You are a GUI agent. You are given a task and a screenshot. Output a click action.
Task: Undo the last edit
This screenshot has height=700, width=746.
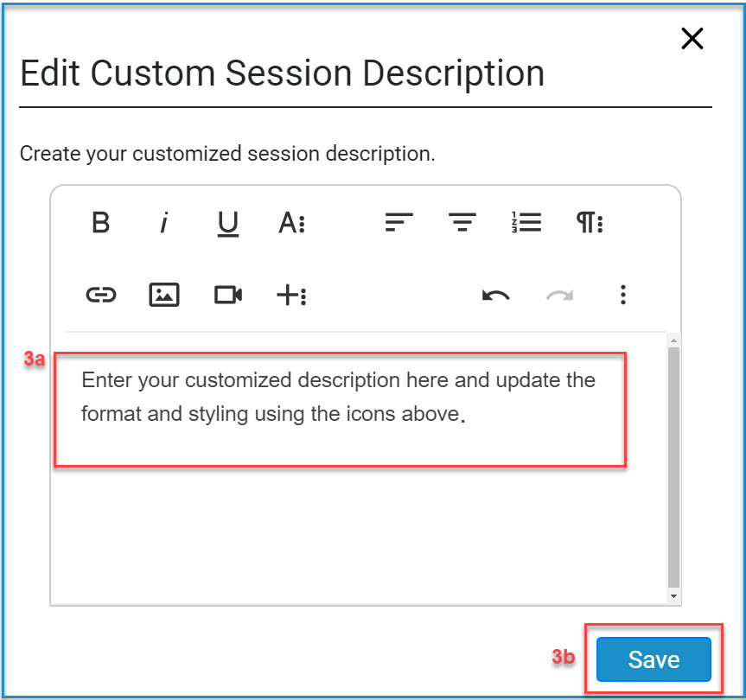tap(495, 296)
